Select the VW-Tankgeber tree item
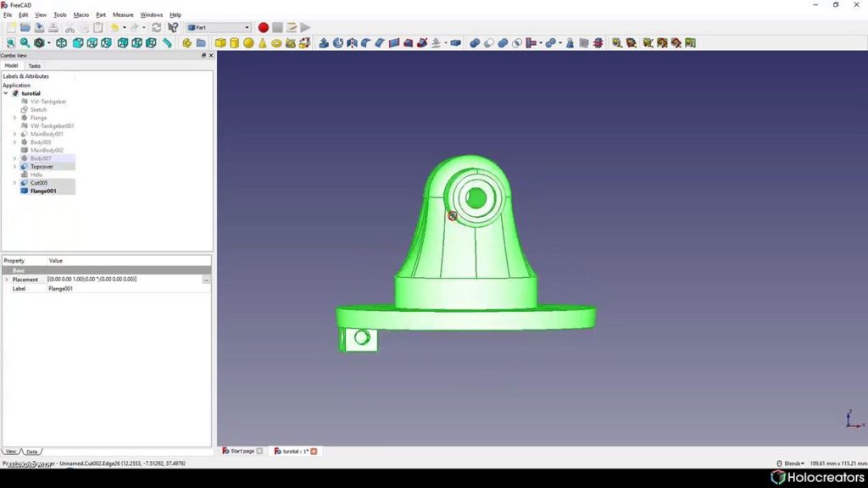This screenshot has width=868, height=488. (x=48, y=102)
